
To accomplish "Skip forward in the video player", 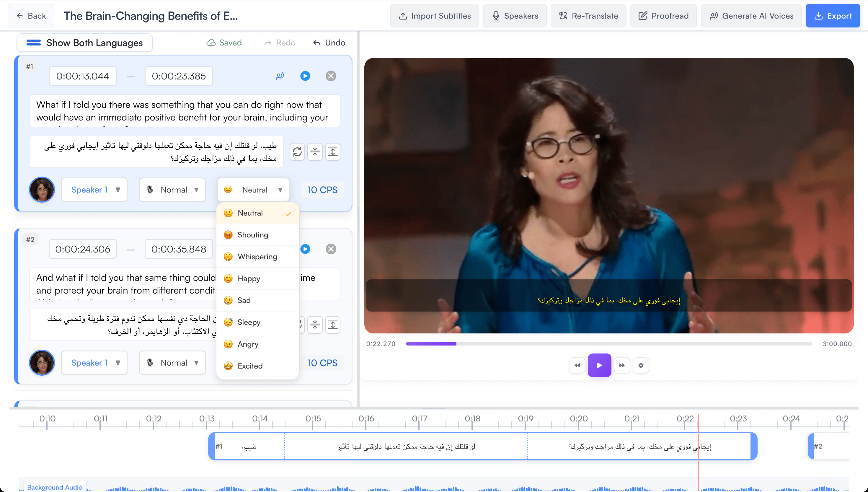I will pos(622,365).
